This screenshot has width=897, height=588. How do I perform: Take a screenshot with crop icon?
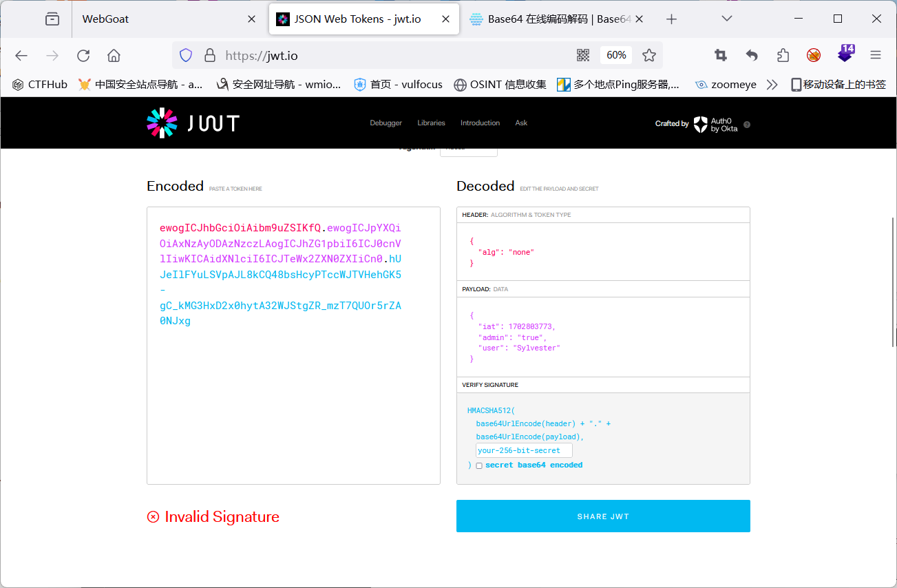pyautogui.click(x=721, y=55)
